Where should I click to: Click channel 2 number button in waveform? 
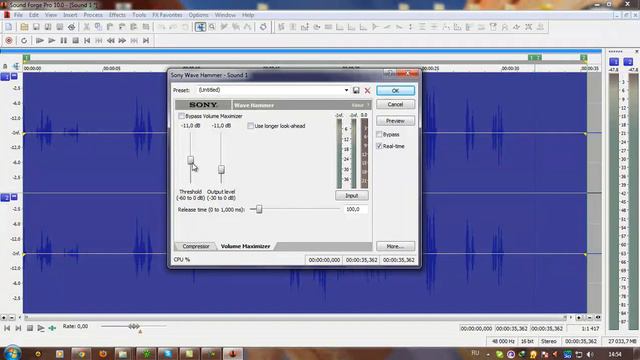(x=5, y=197)
